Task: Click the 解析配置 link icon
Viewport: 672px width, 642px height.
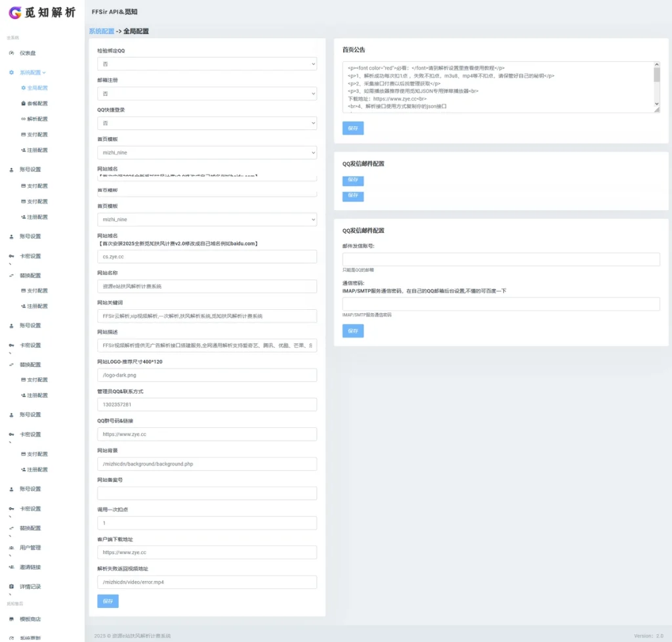Action: (x=24, y=119)
